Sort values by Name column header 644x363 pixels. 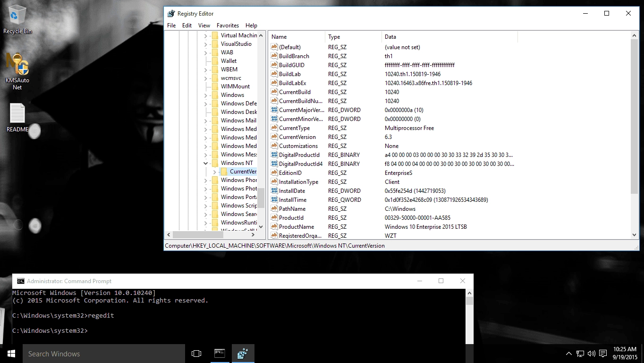[x=297, y=36]
